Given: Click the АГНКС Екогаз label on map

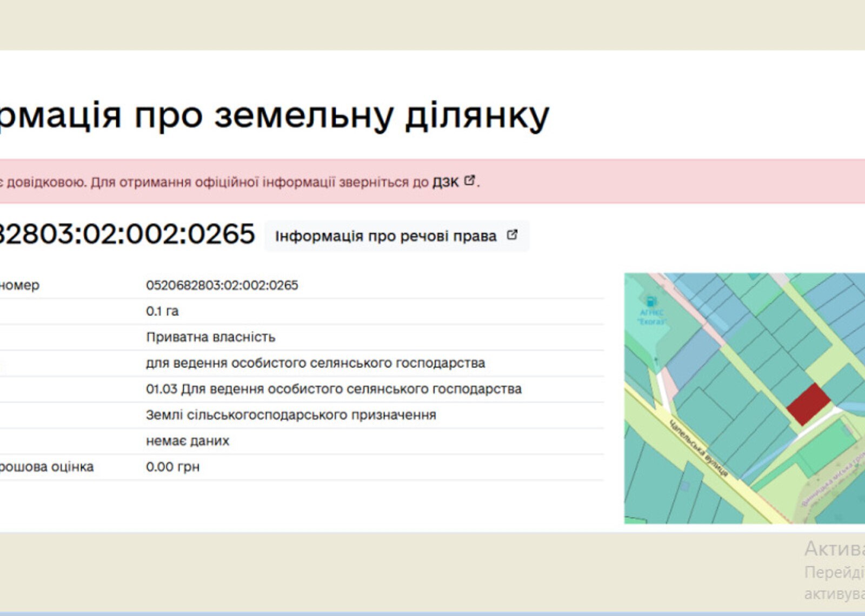Looking at the screenshot, I should [x=651, y=317].
